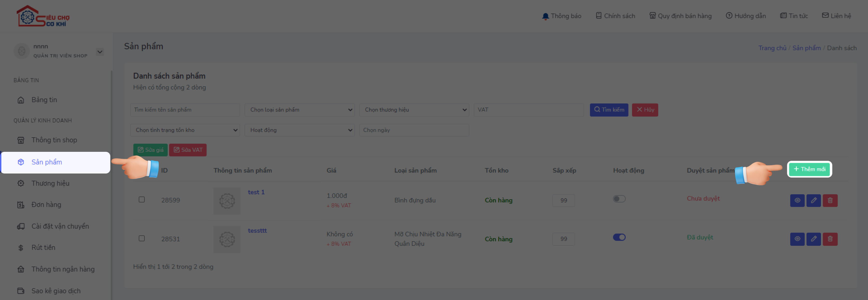Edit product test 1 with pencil icon
The width and height of the screenshot is (868, 300).
pyautogui.click(x=814, y=201)
